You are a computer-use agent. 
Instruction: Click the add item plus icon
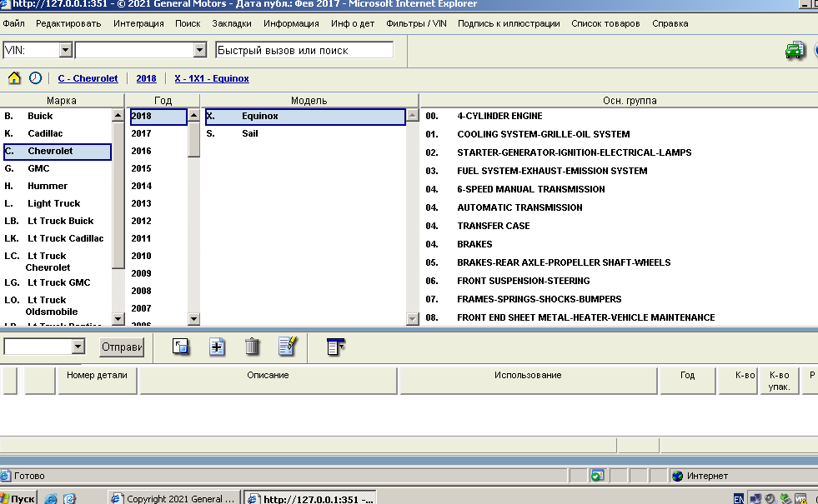[x=217, y=347]
